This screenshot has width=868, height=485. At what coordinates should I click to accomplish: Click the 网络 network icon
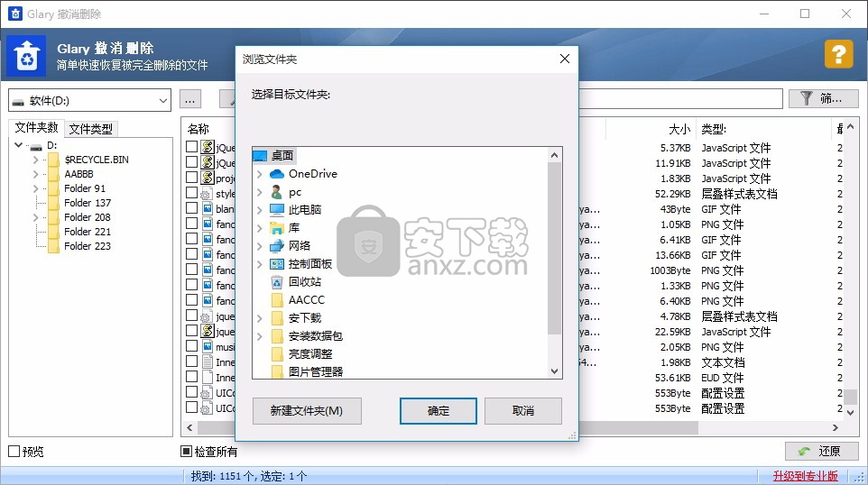coord(277,245)
